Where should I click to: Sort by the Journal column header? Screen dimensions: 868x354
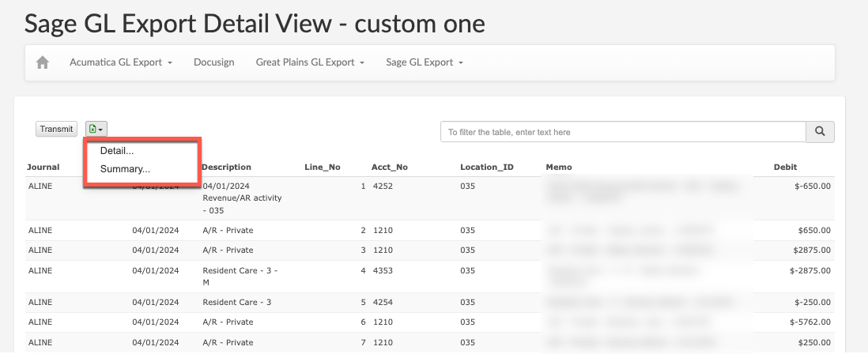[43, 167]
